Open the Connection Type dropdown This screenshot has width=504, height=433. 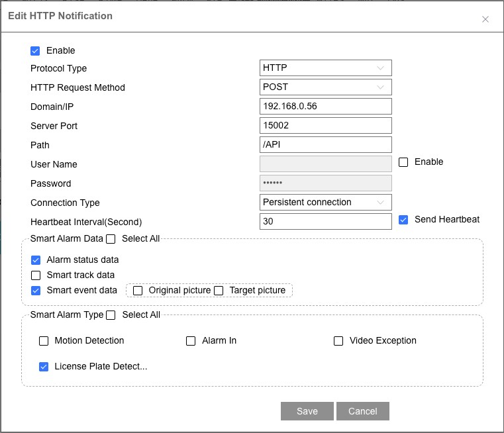(325, 203)
